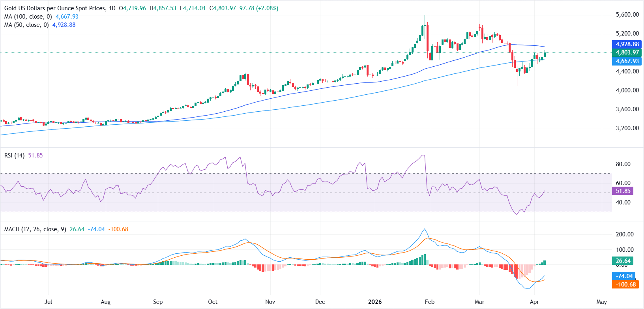Screen dimensions: 644x309
Task: Click the orange -100.68 signal tag
Action: pos(626,285)
